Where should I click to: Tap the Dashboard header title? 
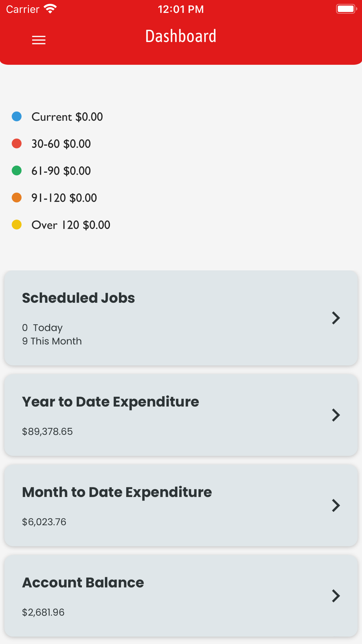pyautogui.click(x=181, y=36)
